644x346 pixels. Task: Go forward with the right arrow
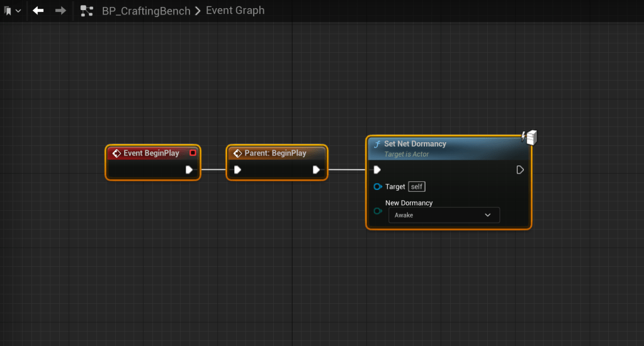60,11
